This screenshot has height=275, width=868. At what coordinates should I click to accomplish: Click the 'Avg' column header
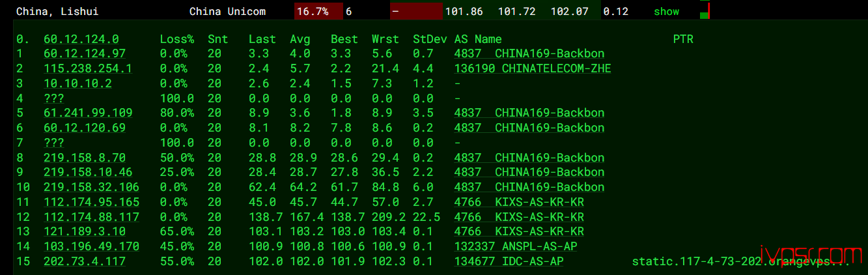(x=300, y=39)
